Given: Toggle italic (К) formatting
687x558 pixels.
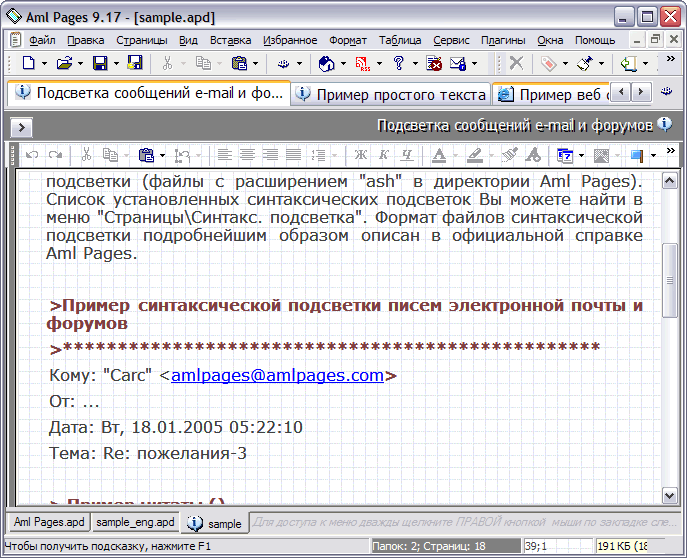Looking at the screenshot, I should click(x=384, y=155).
